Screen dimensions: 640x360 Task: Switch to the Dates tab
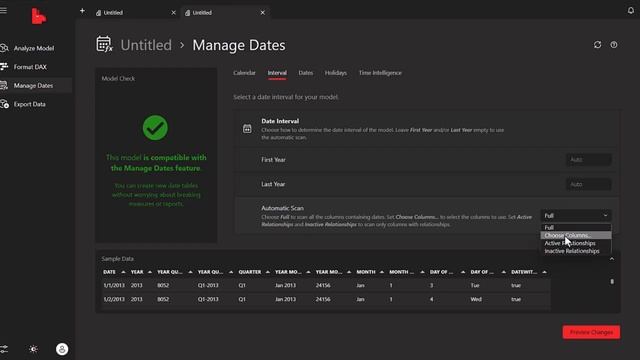coord(306,73)
